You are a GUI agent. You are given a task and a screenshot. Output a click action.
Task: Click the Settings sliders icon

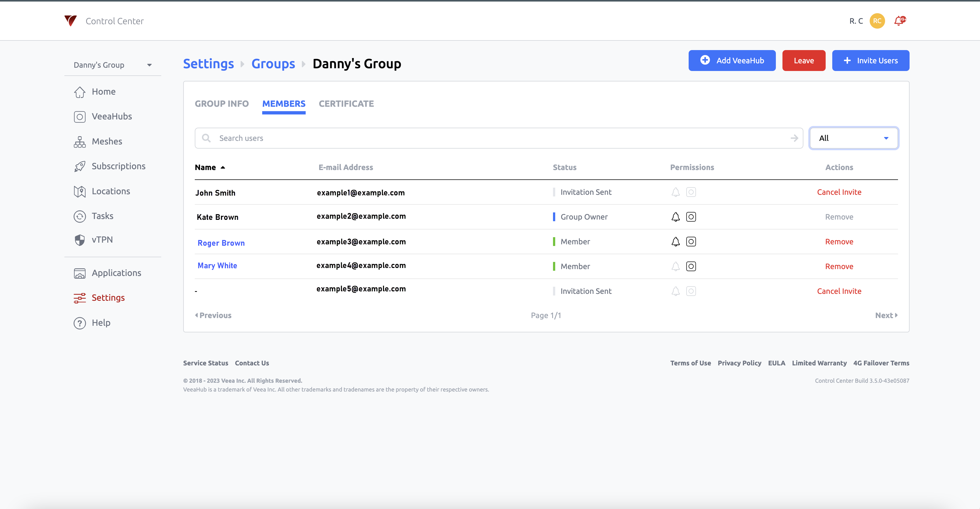(80, 298)
